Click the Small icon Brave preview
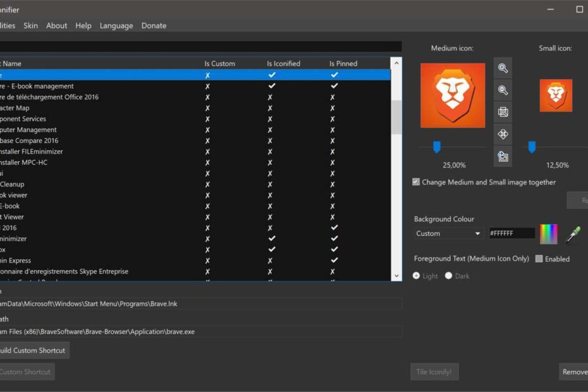This screenshot has width=588, height=392. click(556, 95)
